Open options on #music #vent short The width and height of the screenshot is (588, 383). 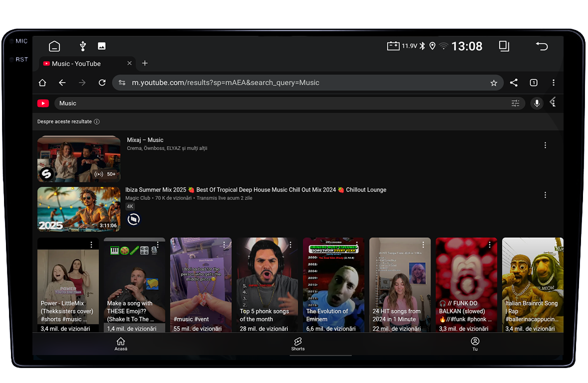(224, 244)
